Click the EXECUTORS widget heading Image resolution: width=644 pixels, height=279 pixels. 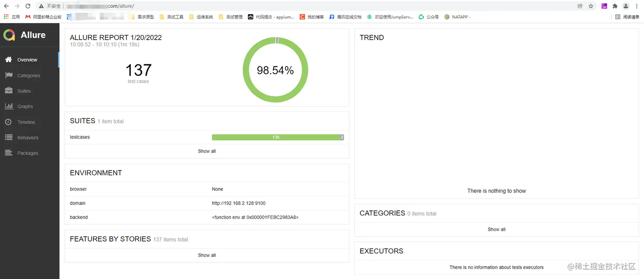click(x=381, y=251)
